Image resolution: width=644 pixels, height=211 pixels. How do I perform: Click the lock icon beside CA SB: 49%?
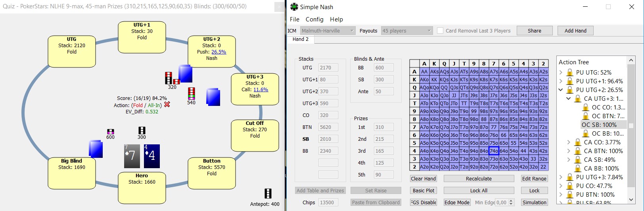(577, 159)
